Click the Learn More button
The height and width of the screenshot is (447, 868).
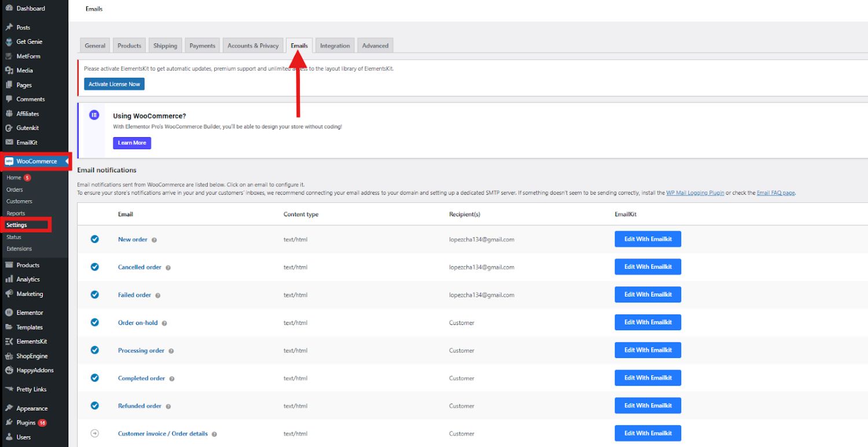132,143
